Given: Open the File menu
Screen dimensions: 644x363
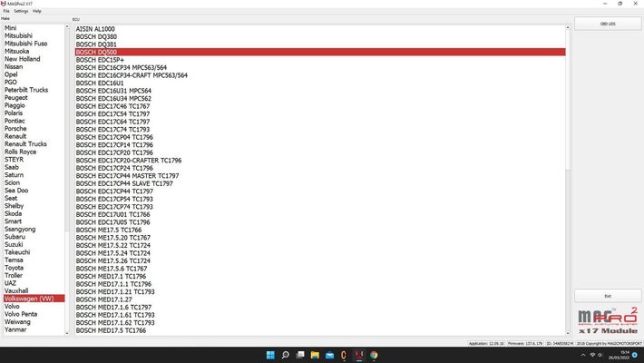Looking at the screenshot, I should pyautogui.click(x=6, y=11).
